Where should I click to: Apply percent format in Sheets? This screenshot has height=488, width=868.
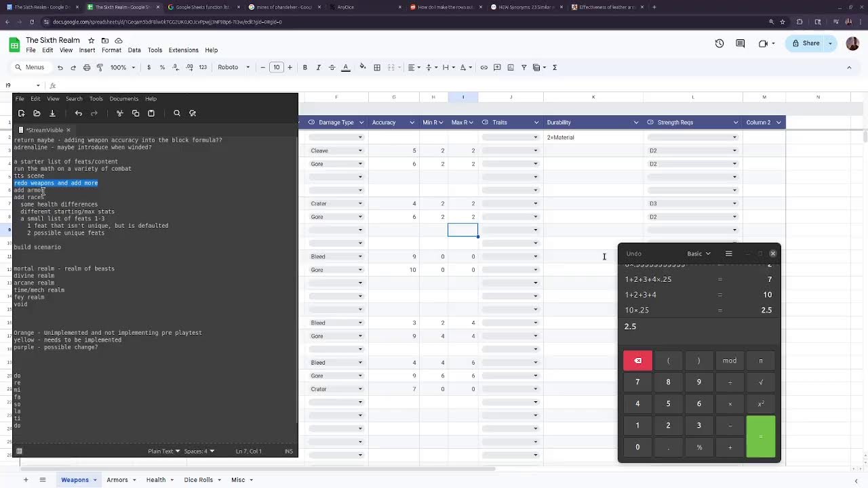[162, 67]
